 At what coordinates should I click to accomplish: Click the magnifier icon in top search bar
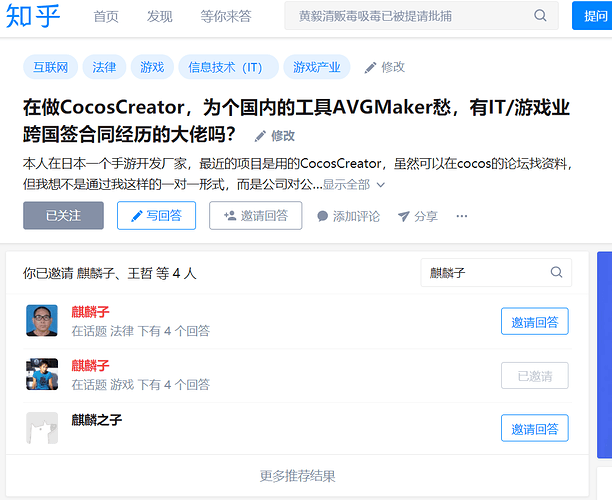(x=540, y=16)
